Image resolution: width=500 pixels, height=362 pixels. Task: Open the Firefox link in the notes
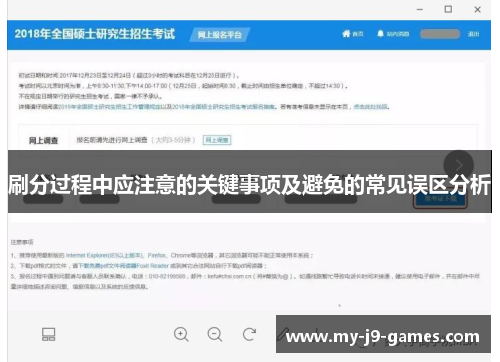pyautogui.click(x=156, y=255)
